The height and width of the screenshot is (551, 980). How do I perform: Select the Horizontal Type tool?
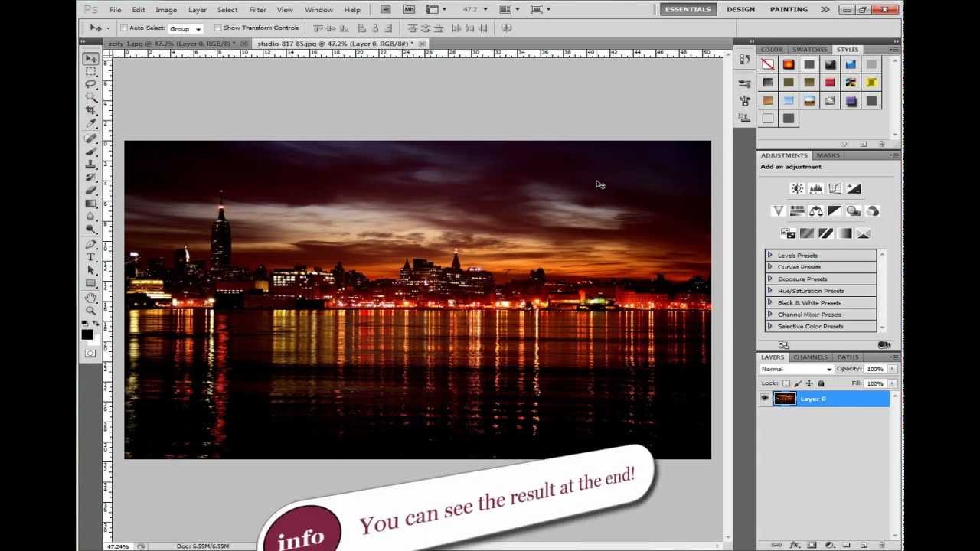point(90,257)
